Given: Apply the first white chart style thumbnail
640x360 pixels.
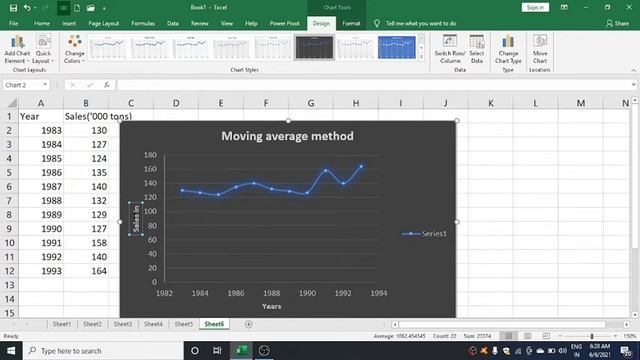Looking at the screenshot, I should (108, 47).
